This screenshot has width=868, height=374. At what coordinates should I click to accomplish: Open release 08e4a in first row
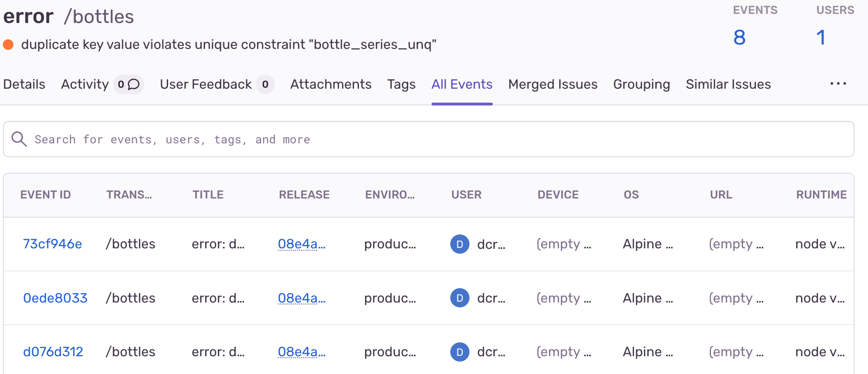tap(302, 244)
